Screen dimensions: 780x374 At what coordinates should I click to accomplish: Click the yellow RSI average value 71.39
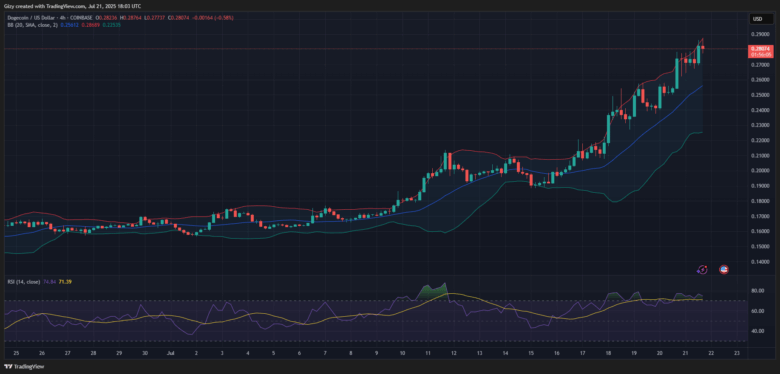click(65, 281)
